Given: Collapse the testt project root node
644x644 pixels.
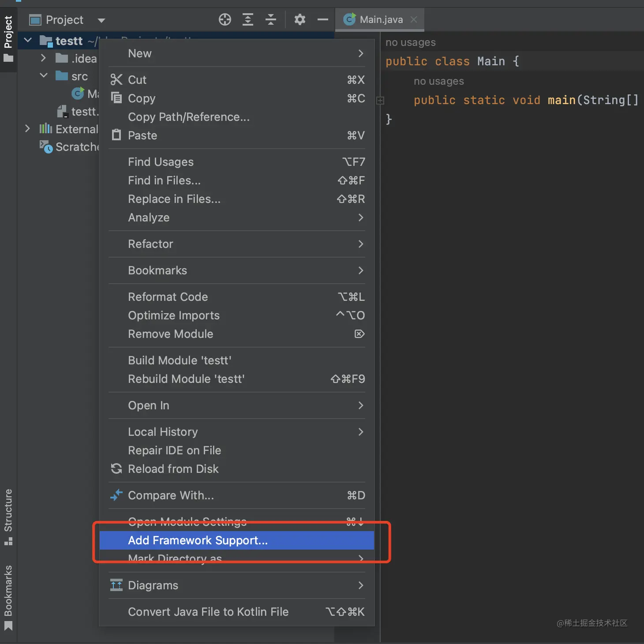Looking at the screenshot, I should (x=28, y=40).
